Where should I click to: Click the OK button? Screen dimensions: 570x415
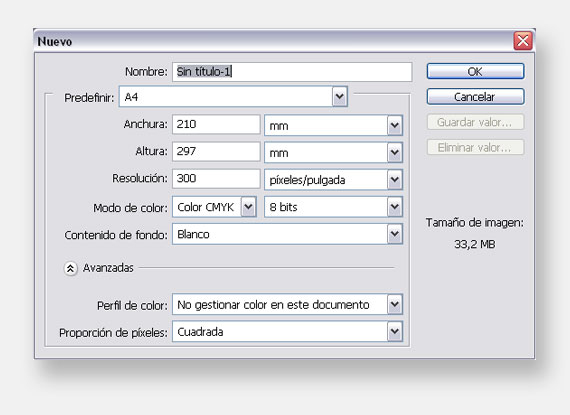tap(475, 71)
